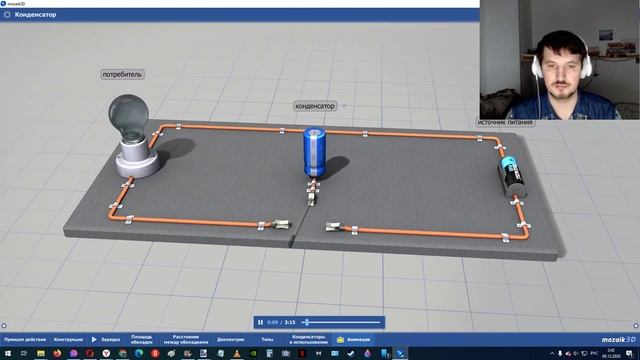The width and height of the screenshot is (640, 360).
Task: Open the taskbar clock and date
Action: coord(611,353)
